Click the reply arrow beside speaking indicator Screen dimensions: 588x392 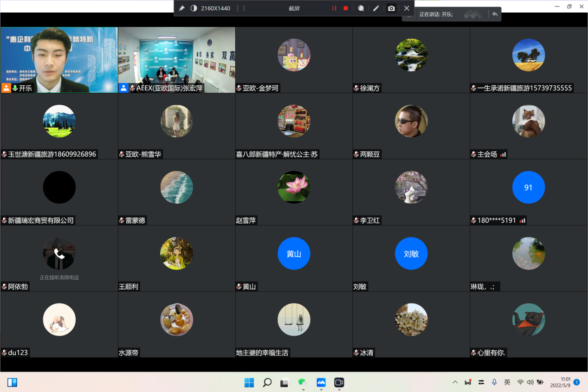pyautogui.click(x=495, y=14)
